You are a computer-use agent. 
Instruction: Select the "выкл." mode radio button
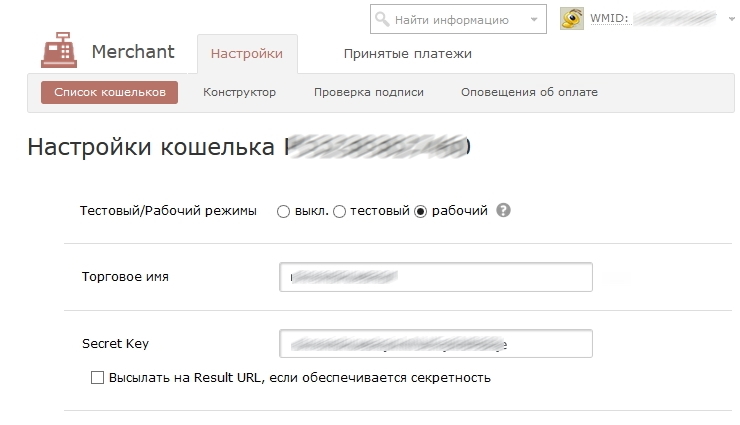coord(284,212)
